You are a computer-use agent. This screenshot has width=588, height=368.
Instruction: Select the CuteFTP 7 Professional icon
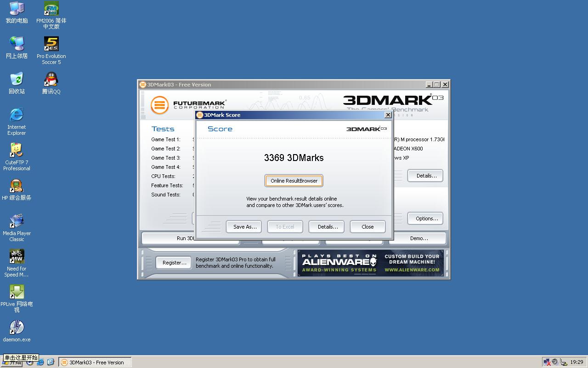(17, 150)
